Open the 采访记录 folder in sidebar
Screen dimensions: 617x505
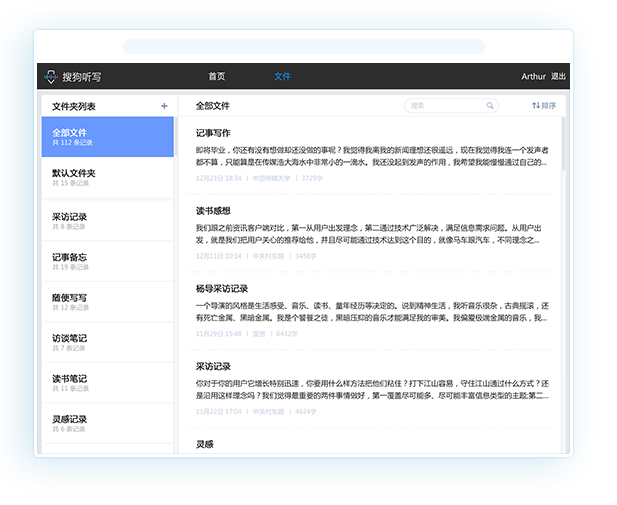[x=107, y=221]
